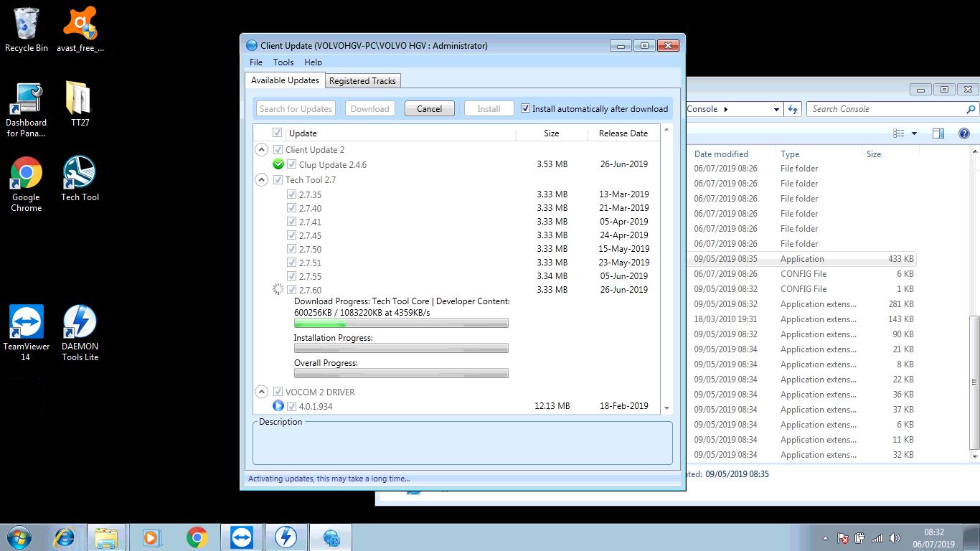Switch to Registered Tracks tab
The width and height of the screenshot is (980, 551).
point(362,81)
